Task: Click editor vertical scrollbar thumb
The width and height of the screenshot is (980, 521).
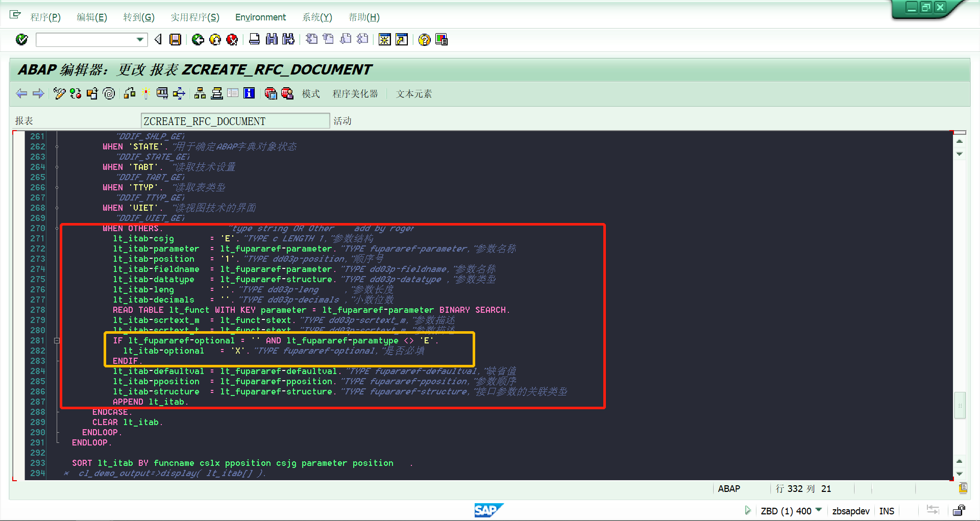Action: click(x=960, y=405)
